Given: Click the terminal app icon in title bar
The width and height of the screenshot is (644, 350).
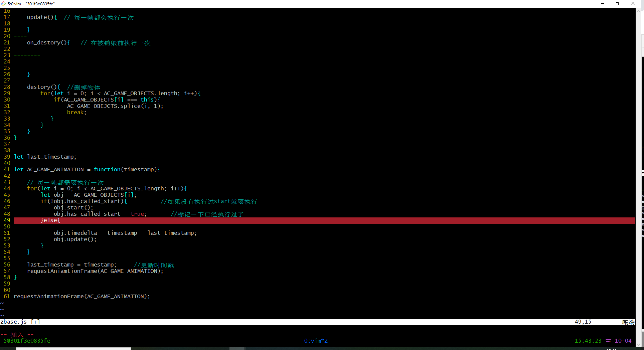Looking at the screenshot, I should 3,4.
